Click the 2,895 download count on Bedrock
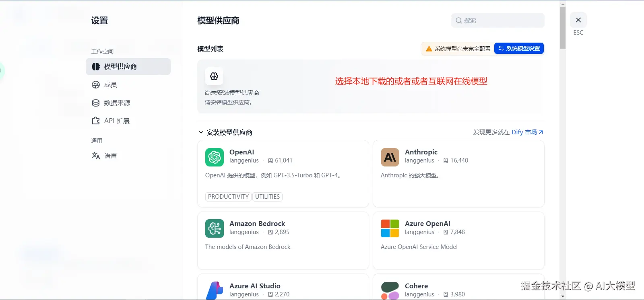 point(282,232)
